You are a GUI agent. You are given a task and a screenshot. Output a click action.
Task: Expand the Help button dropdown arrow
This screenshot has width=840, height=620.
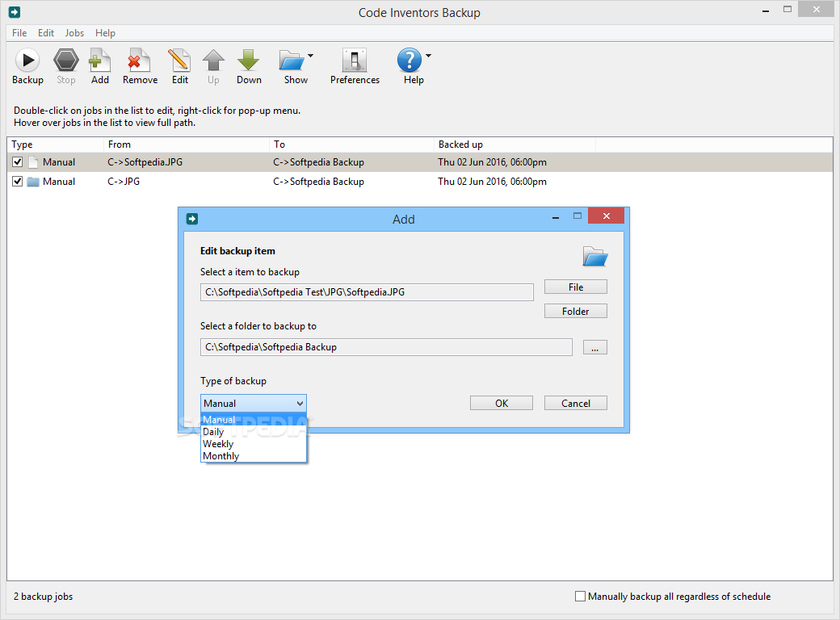pyautogui.click(x=429, y=56)
